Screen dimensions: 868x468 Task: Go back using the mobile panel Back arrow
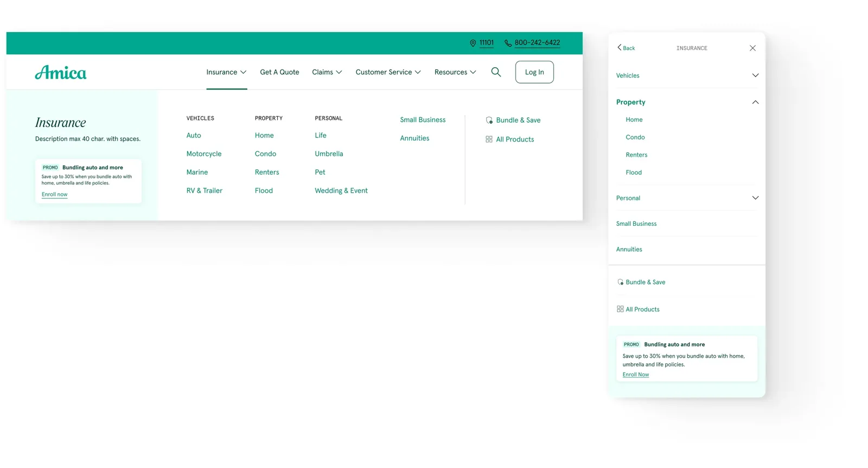click(x=626, y=48)
